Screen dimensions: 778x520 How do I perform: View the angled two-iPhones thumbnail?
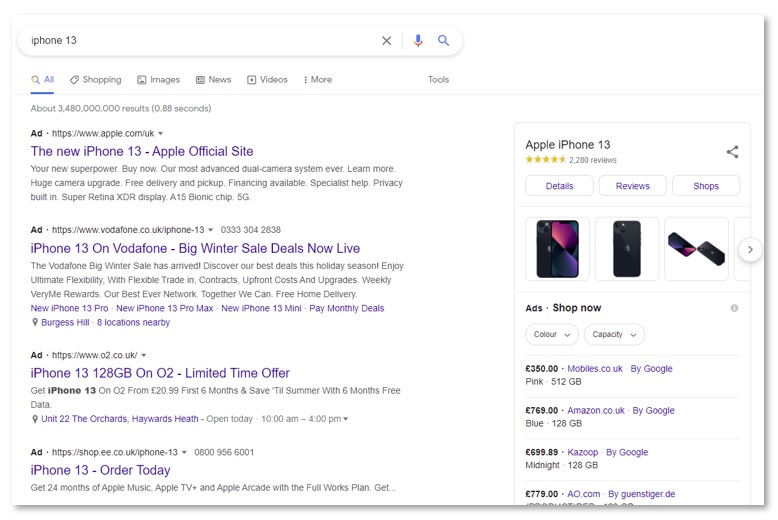tap(696, 249)
